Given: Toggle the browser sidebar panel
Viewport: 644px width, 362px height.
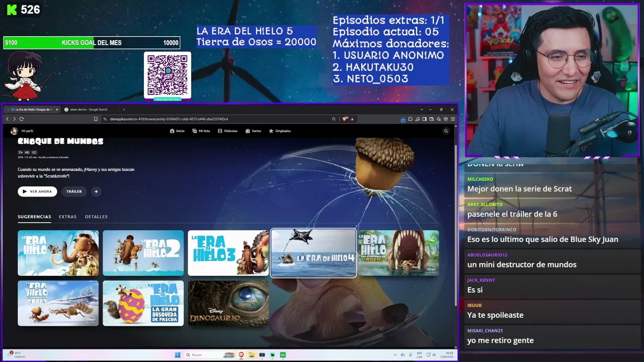Looking at the screenshot, I should (x=424, y=119).
